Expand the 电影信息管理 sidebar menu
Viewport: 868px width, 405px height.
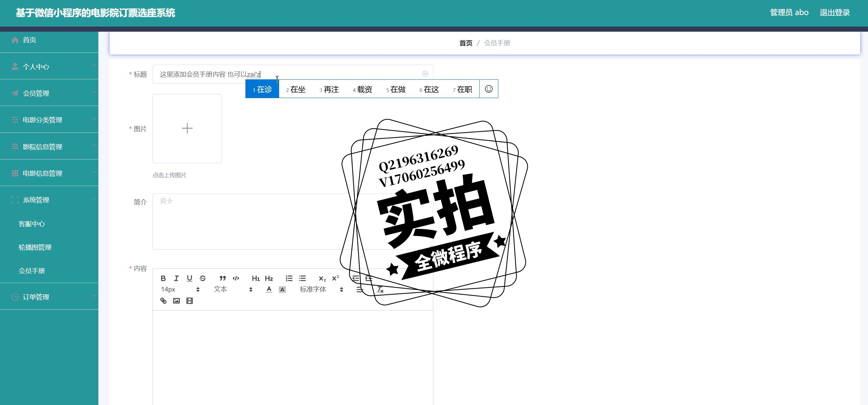[49, 173]
